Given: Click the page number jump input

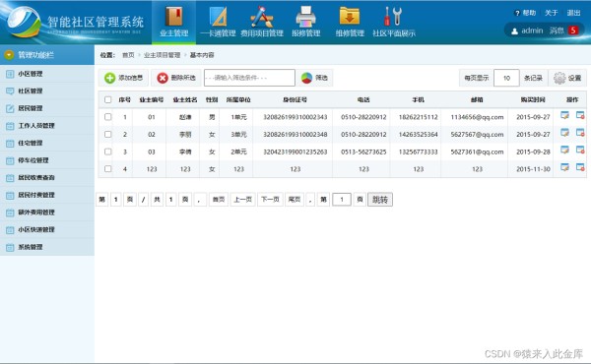Looking at the screenshot, I should pos(342,200).
